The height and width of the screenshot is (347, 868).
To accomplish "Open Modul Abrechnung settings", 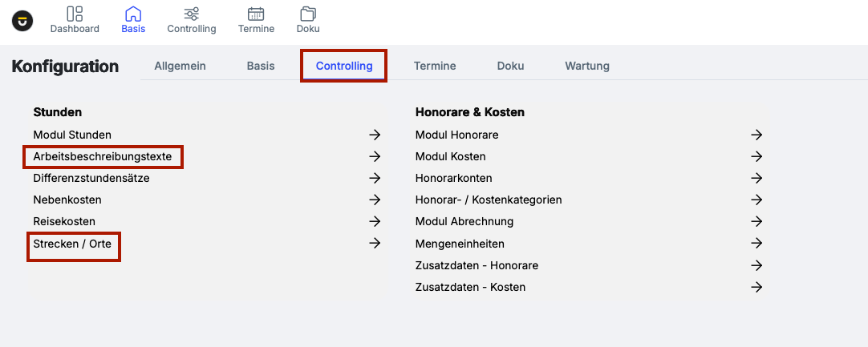I will pyautogui.click(x=464, y=221).
